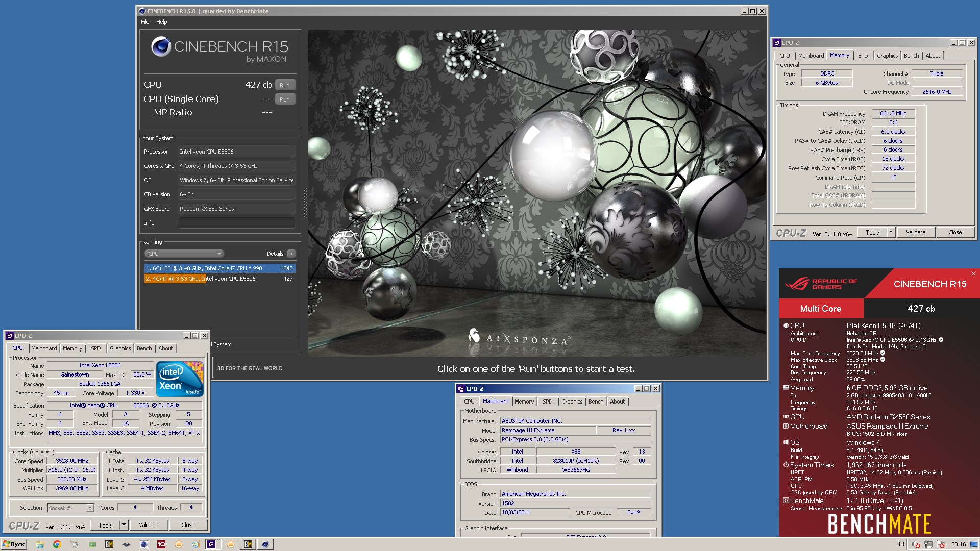
Task: Click the Cinebench R15 sphere logo
Action: pos(161,46)
